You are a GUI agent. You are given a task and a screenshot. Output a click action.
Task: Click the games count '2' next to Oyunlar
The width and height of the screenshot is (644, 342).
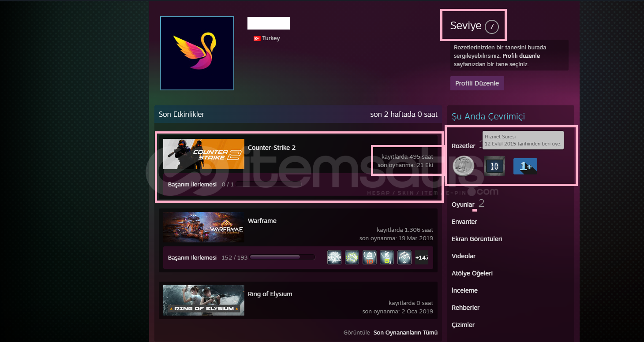[x=482, y=204]
